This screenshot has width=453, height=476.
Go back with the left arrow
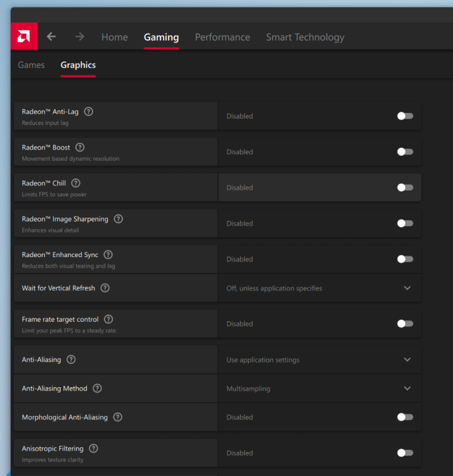pos(51,37)
